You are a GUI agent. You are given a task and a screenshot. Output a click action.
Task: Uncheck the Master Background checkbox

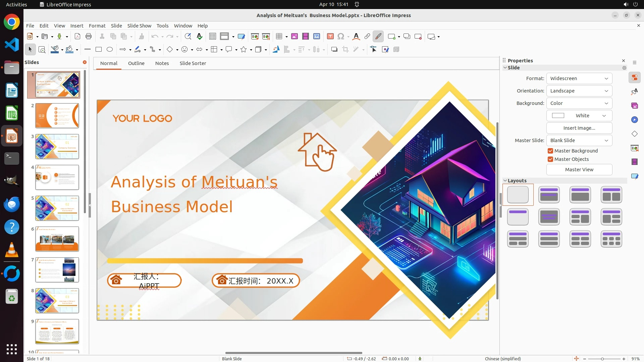point(550,151)
